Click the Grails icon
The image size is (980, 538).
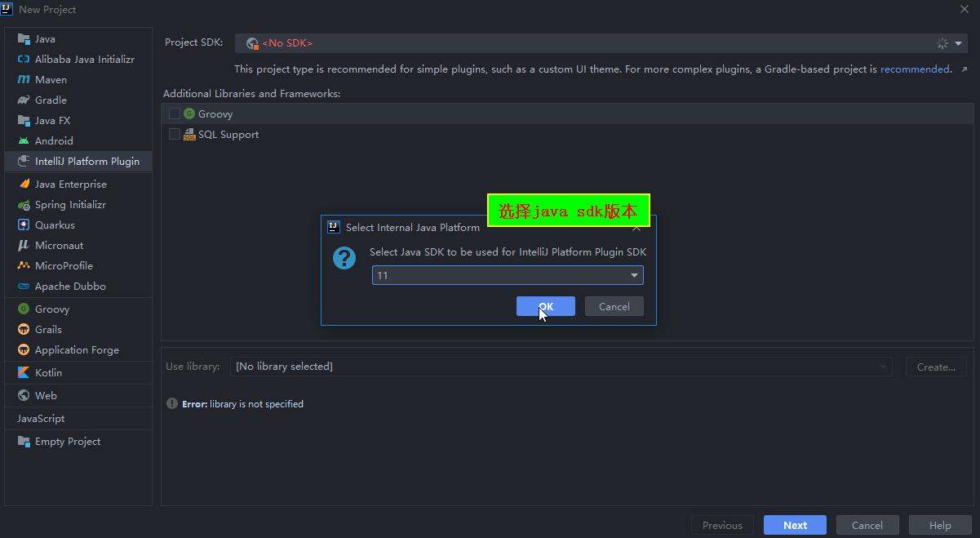[24, 329]
